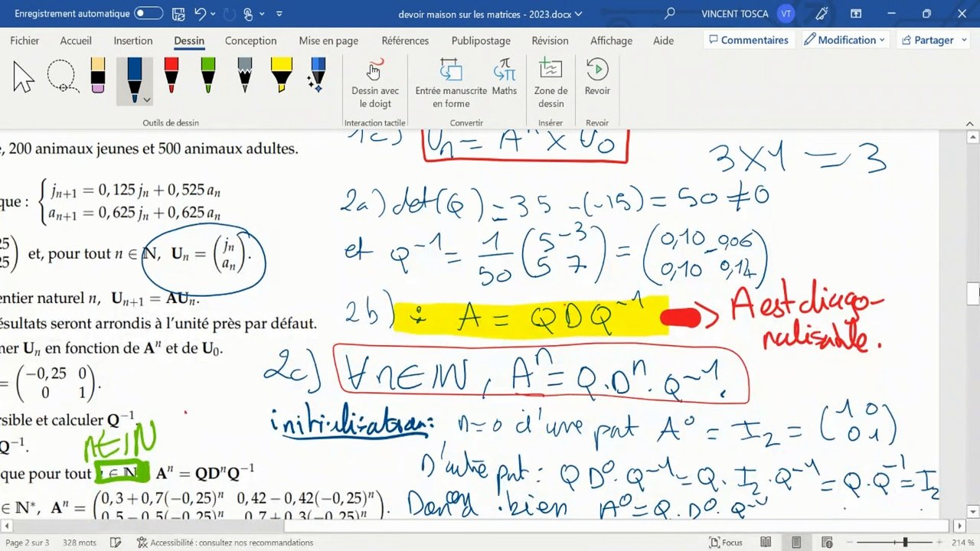Screen dimensions: 980x551
Task: Open Accessibilité recommendations in status bar
Action: [x=225, y=543]
